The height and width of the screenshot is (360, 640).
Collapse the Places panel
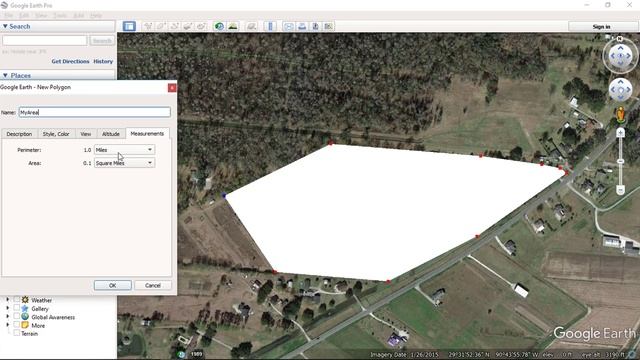click(5, 76)
